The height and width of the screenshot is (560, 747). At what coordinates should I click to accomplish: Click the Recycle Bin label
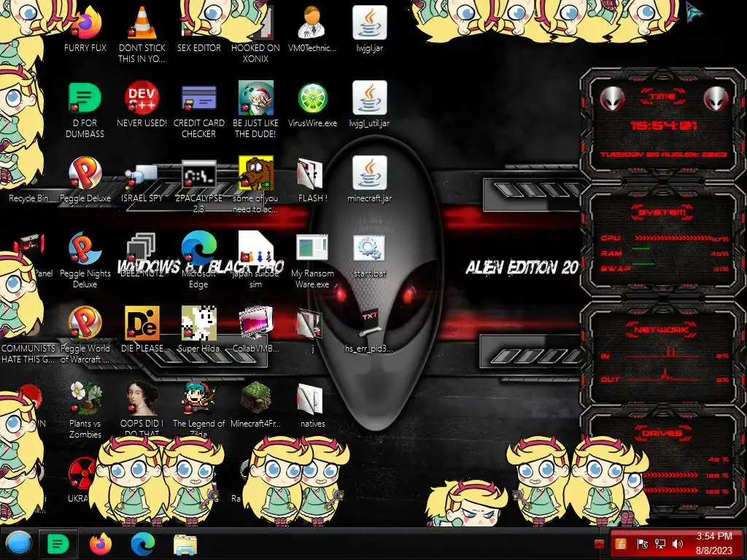point(28,198)
